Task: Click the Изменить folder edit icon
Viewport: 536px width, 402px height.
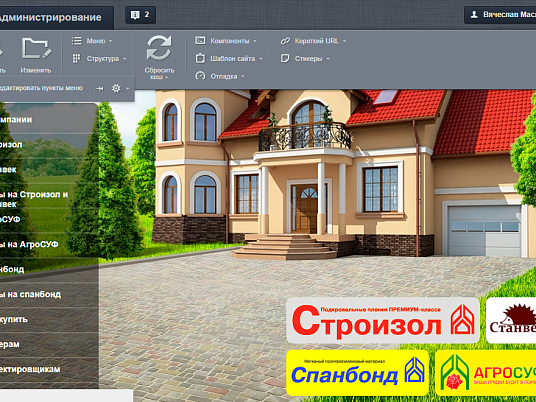Action: [x=37, y=49]
